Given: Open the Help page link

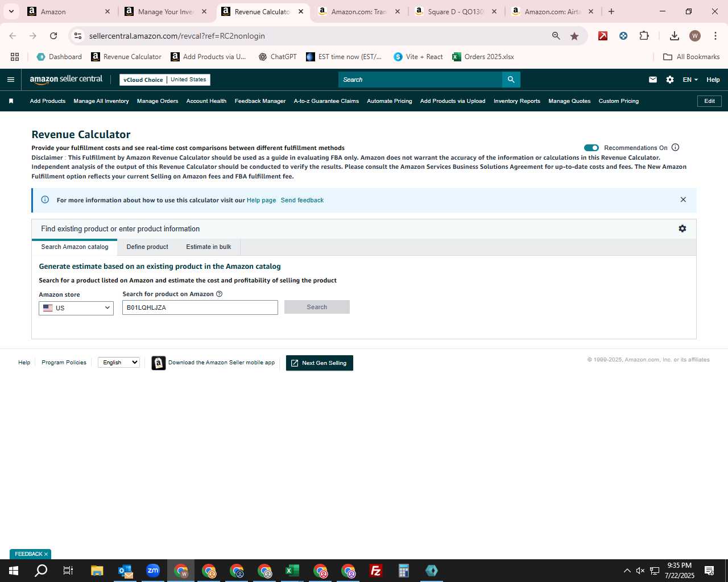Looking at the screenshot, I should click(261, 200).
